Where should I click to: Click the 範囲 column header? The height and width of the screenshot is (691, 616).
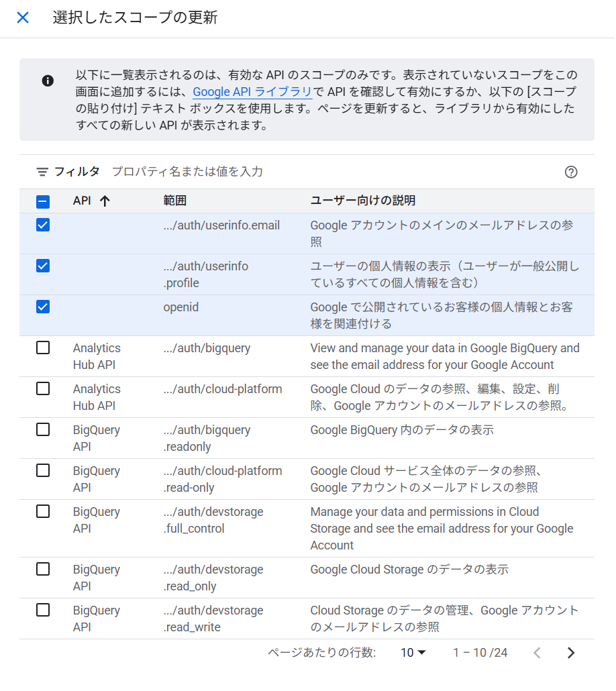174,201
